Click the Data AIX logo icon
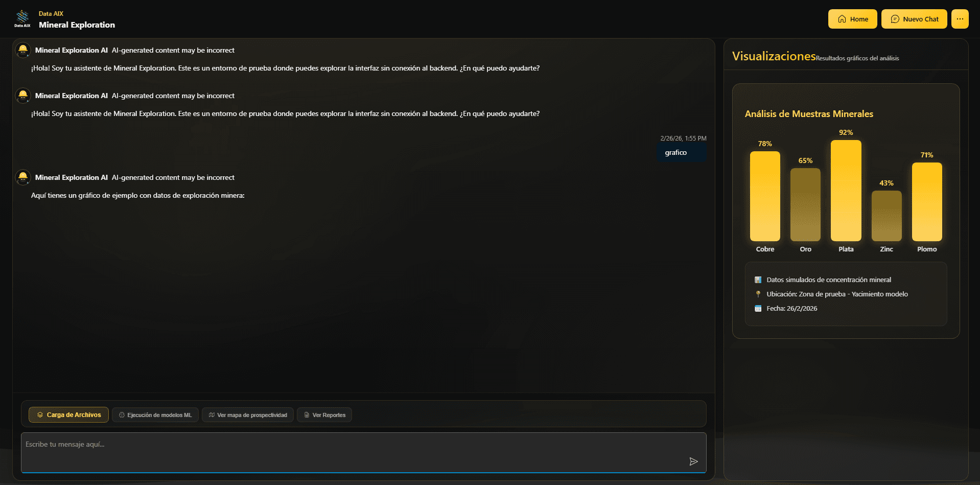The width and height of the screenshot is (980, 485). click(x=22, y=19)
